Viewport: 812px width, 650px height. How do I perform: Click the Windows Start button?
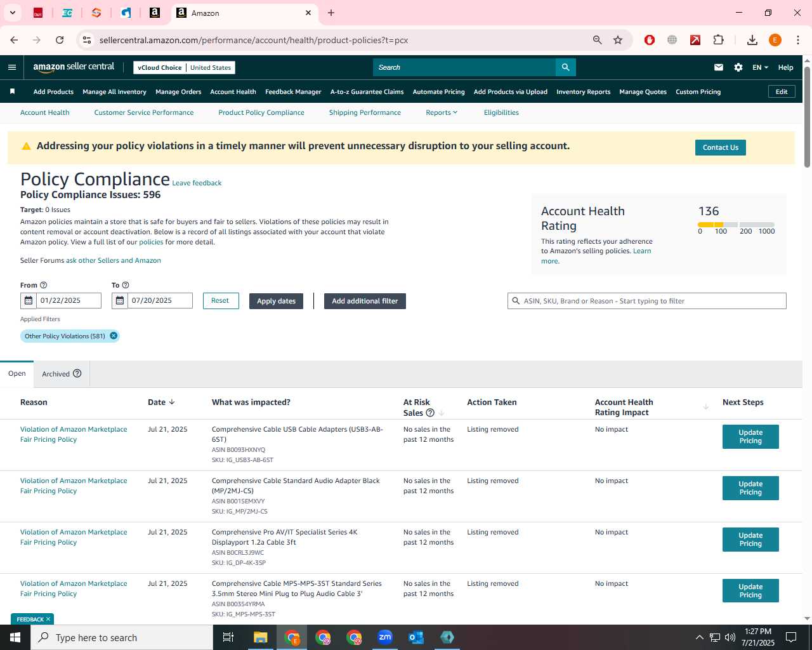click(15, 637)
